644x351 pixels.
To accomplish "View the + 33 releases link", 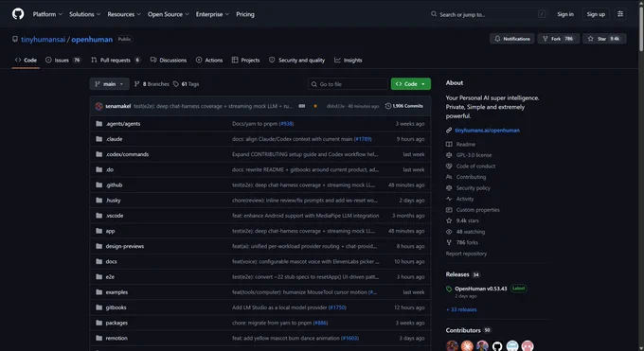I will 461,309.
